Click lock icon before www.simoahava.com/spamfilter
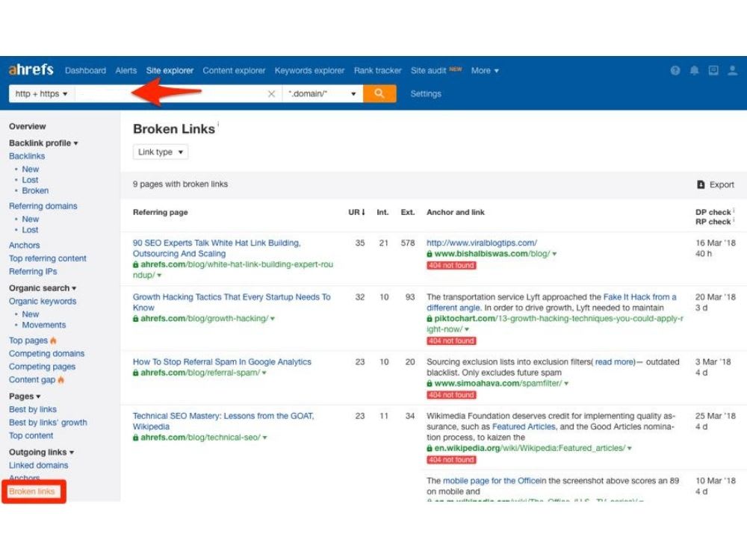This screenshot has width=747, height=560. click(x=430, y=383)
